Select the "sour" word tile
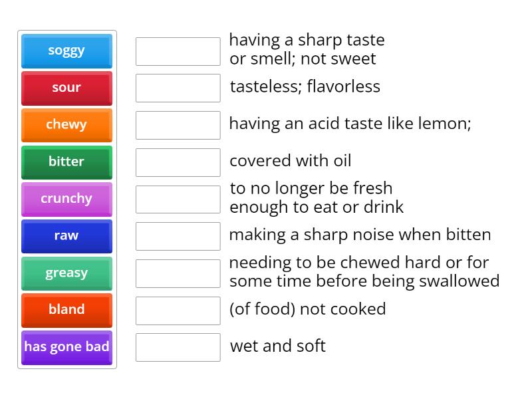Screen dimensions: 532x399 pyautogui.click(x=66, y=88)
